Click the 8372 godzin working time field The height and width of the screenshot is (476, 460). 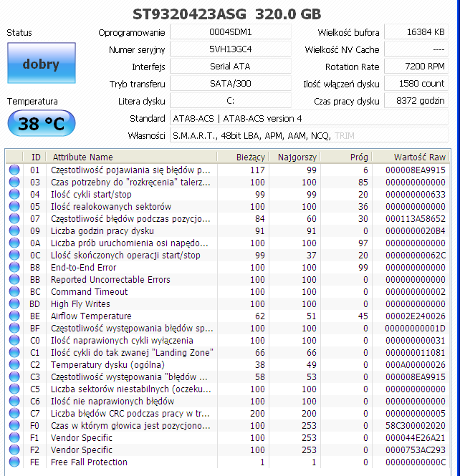pos(416,101)
